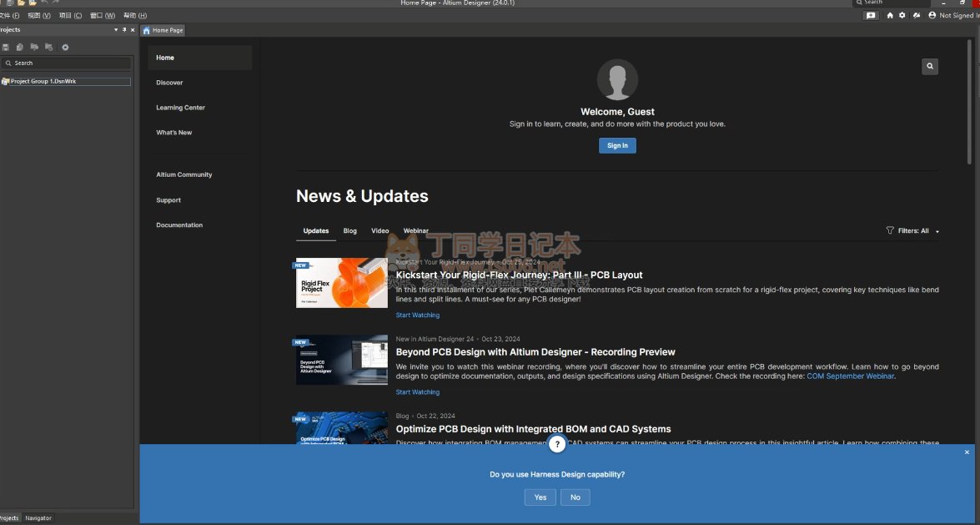Answer No to Harness Design question
Viewport: 980px width, 525px height.
point(575,497)
